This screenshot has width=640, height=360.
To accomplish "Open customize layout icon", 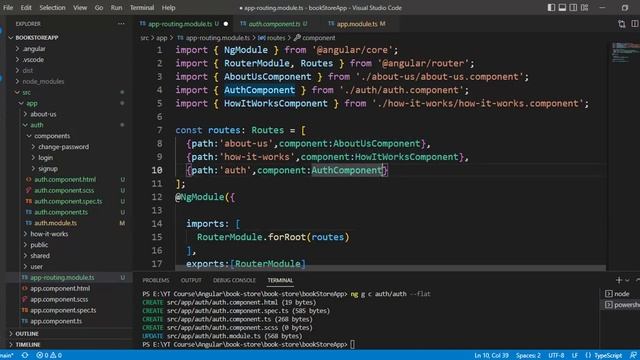I will (584, 7).
